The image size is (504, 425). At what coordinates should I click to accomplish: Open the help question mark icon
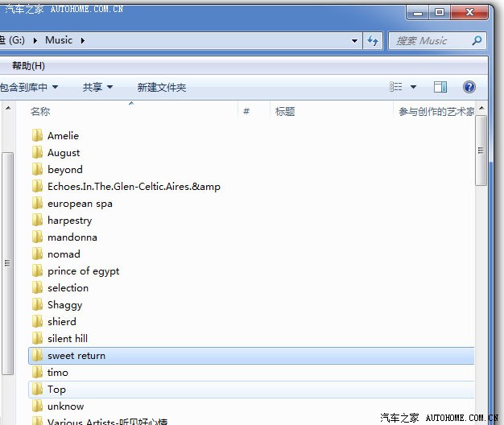tap(469, 87)
